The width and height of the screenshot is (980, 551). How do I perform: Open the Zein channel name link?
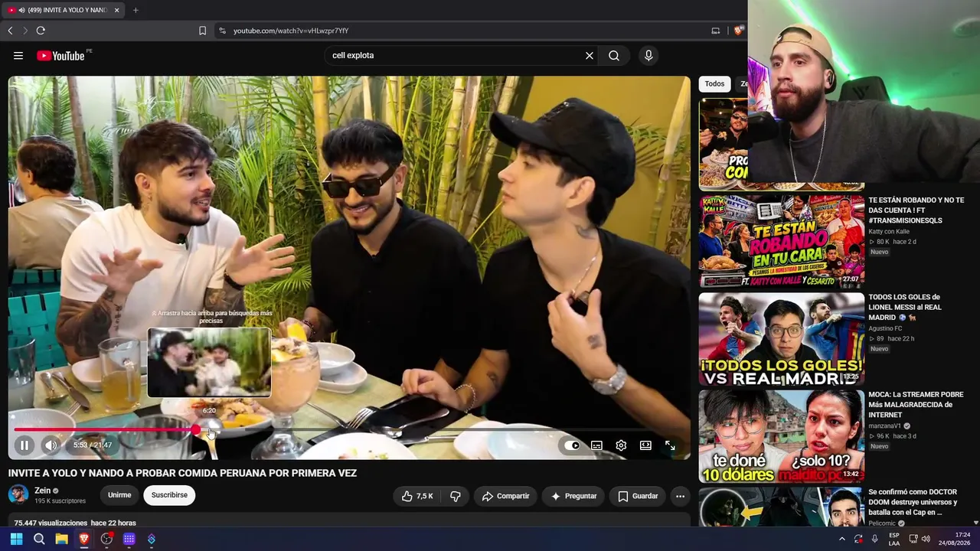pyautogui.click(x=43, y=491)
